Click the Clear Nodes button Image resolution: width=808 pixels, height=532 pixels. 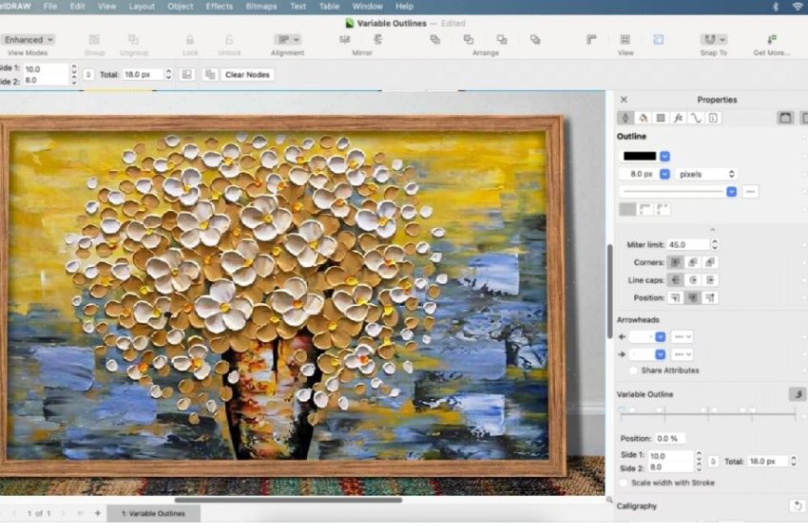click(x=247, y=75)
